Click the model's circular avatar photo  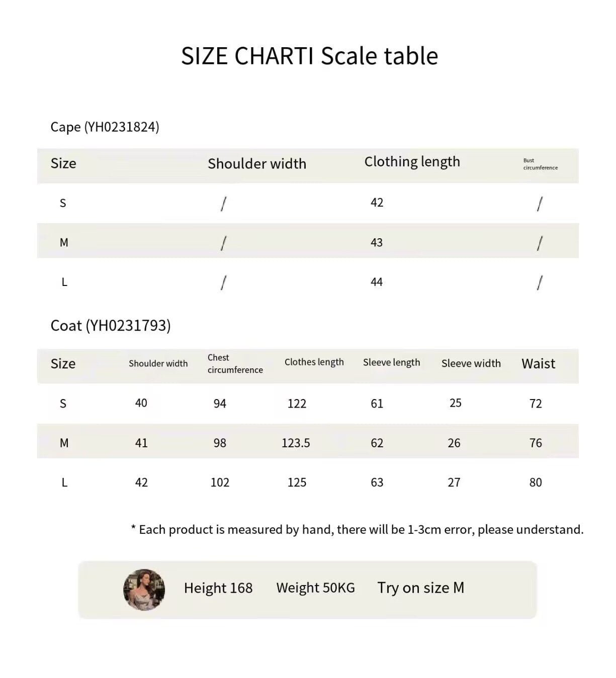pyautogui.click(x=144, y=590)
